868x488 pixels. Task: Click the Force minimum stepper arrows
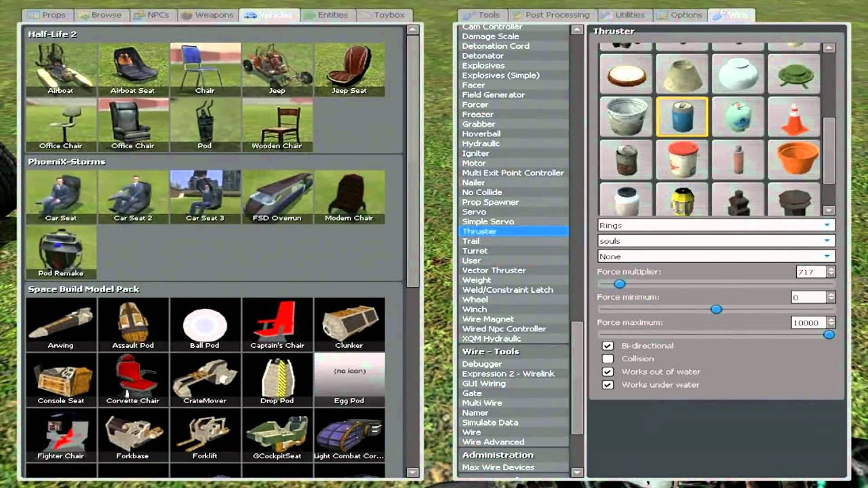[831, 297]
